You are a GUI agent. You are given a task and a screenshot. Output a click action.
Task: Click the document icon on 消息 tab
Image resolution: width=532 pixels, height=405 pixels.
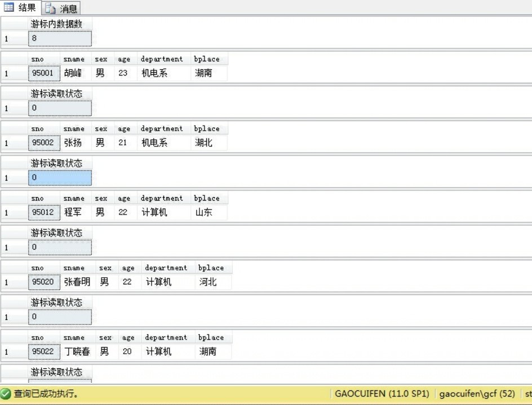[50, 8]
